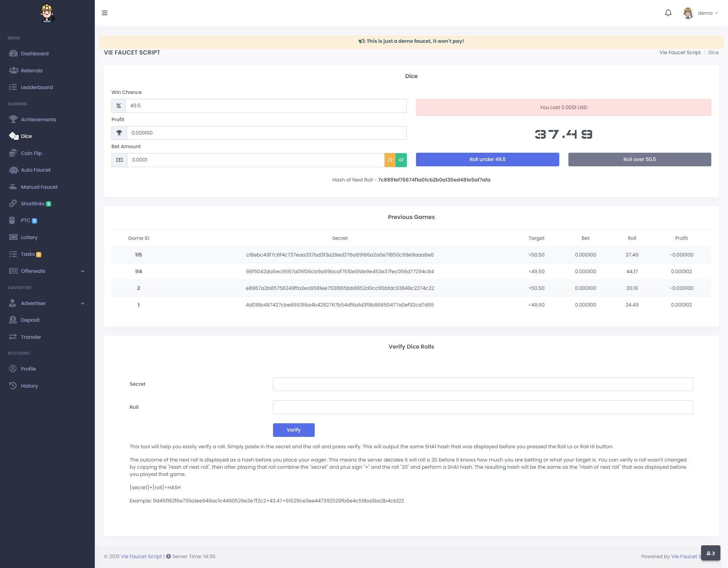Click the Shortlinks chain icon
The width and height of the screenshot is (728, 568).
pos(13,203)
